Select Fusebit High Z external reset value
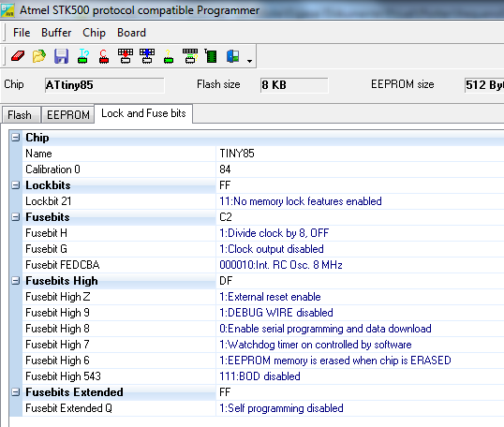Image resolution: width=504 pixels, height=427 pixels. pyautogui.click(x=270, y=297)
